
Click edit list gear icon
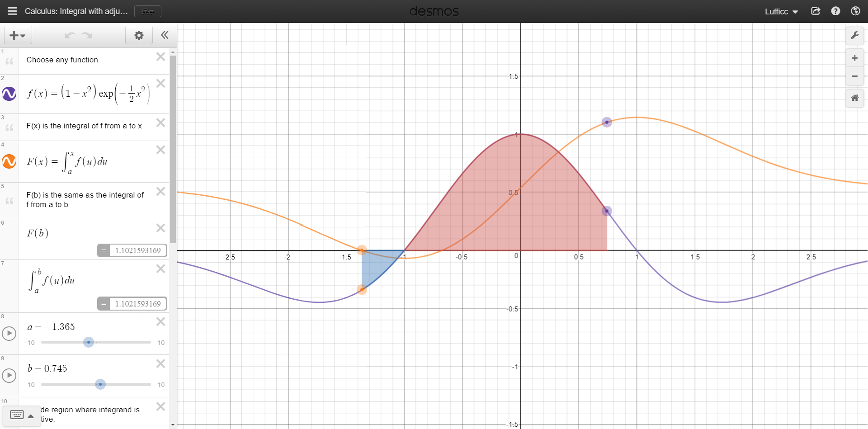(139, 35)
